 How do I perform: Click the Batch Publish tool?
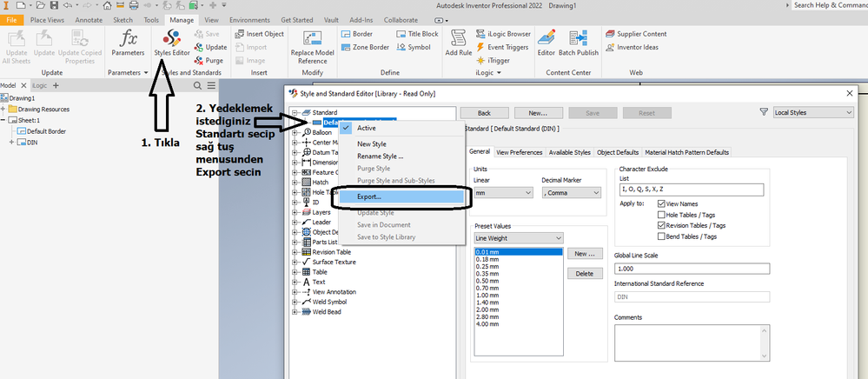[579, 43]
